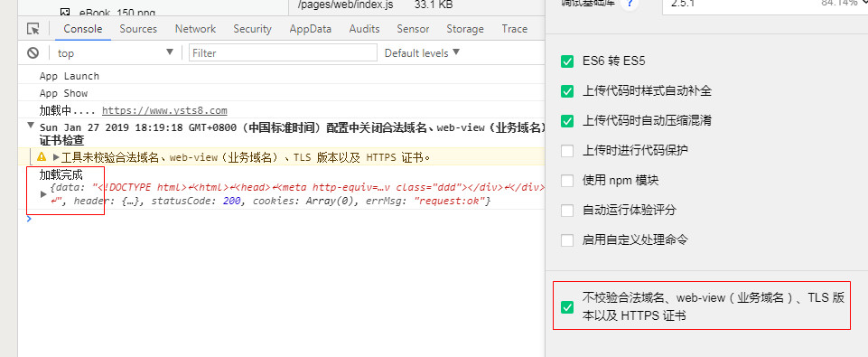Click the /pages/web/index.js file entry

[345, 5]
